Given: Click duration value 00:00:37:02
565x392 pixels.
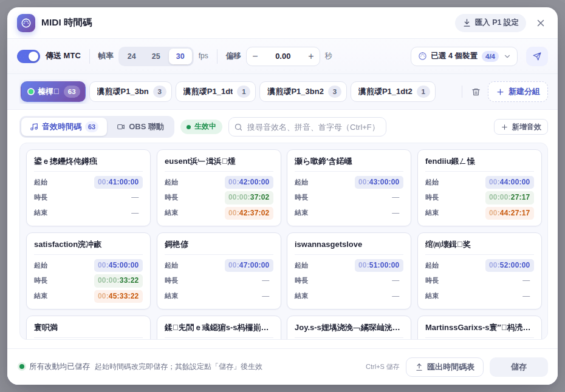Looking at the screenshot, I should [248, 197].
